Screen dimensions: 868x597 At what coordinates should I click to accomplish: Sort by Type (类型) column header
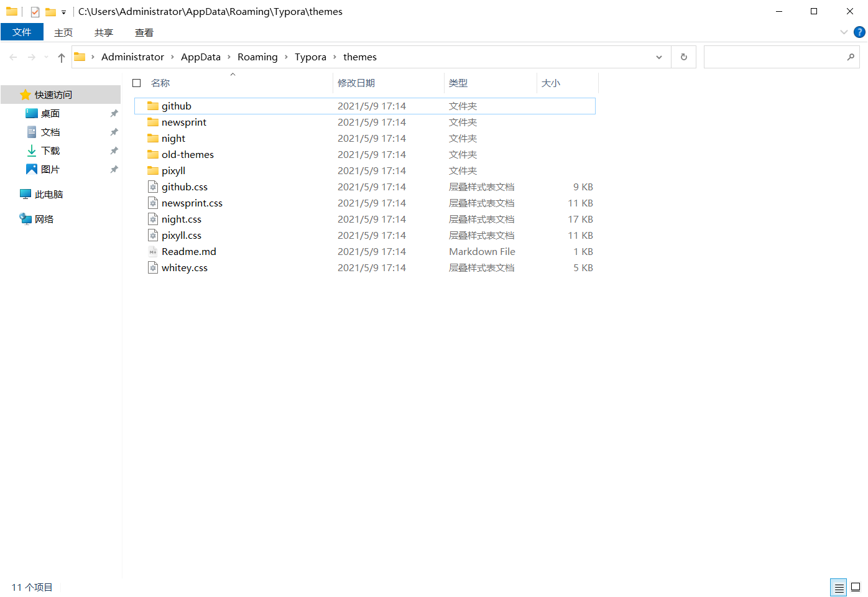458,83
